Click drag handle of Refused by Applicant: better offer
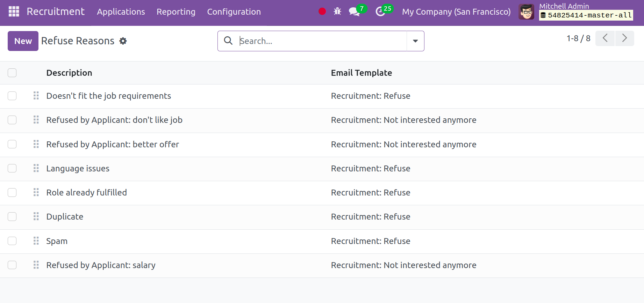Viewport: 644px width, 303px height. click(x=36, y=144)
